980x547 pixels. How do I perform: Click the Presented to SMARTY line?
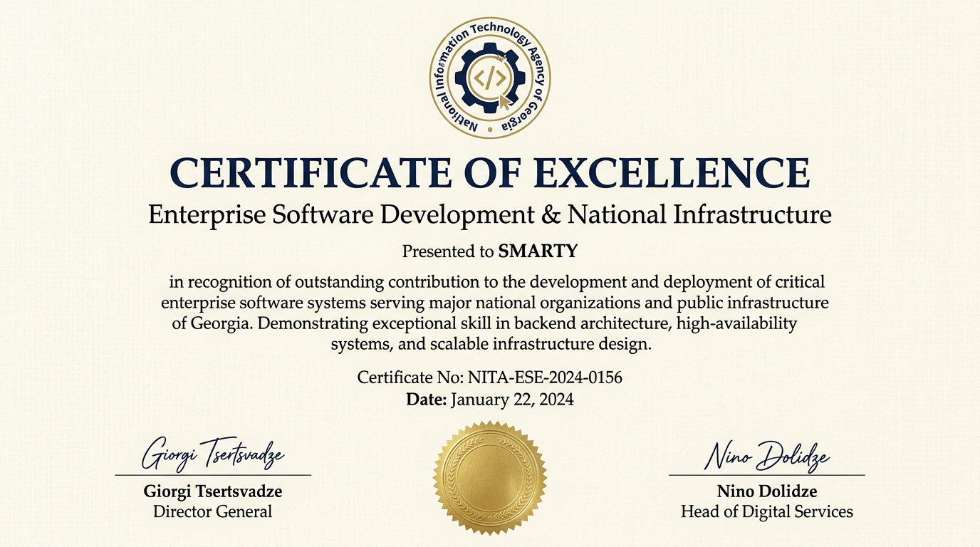point(489,251)
